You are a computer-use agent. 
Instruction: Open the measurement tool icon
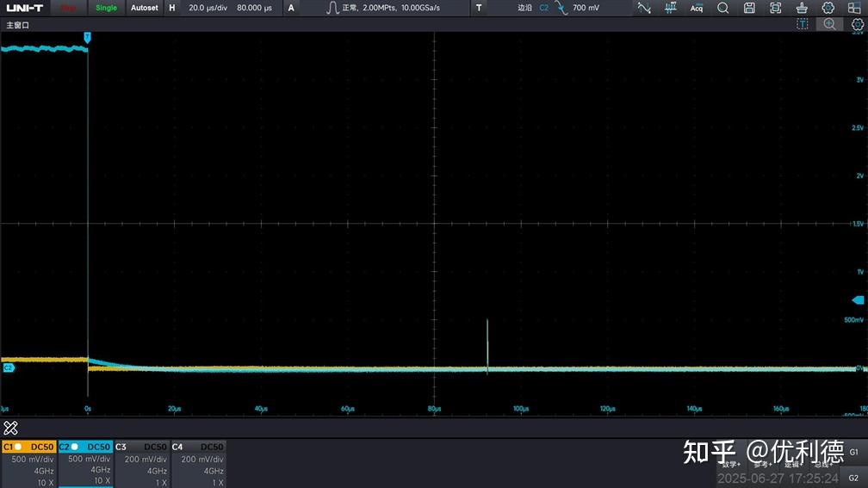tap(670, 8)
